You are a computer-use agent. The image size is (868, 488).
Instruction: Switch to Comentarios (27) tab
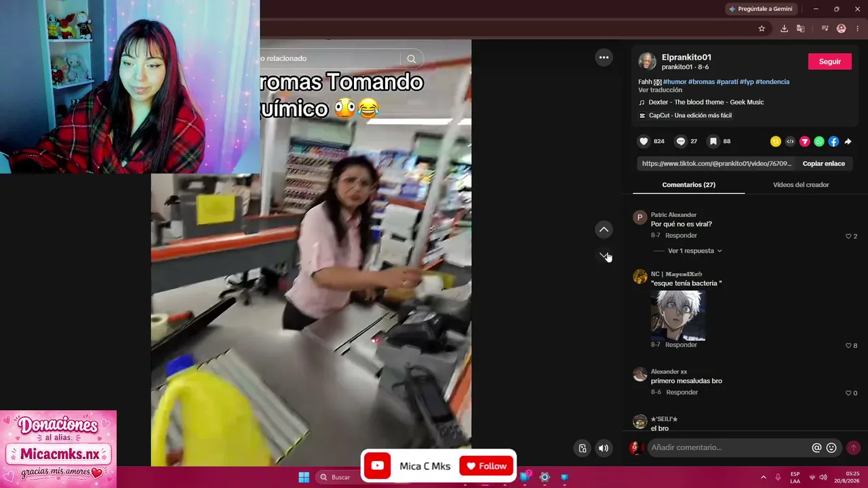[688, 185]
